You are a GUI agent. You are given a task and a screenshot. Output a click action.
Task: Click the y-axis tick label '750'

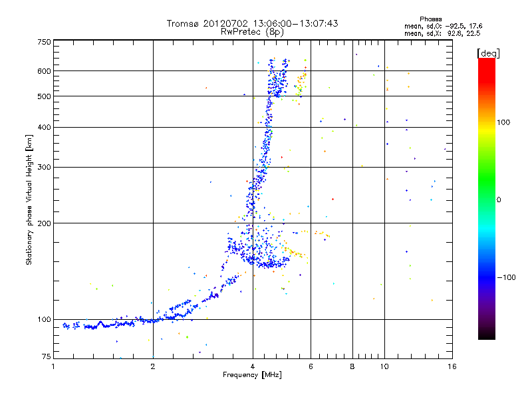click(x=44, y=42)
